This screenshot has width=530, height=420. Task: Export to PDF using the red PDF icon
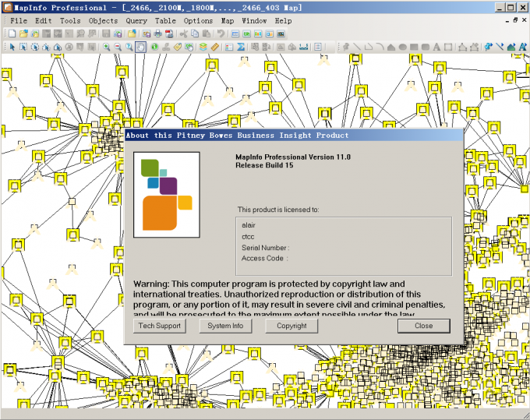point(169,34)
